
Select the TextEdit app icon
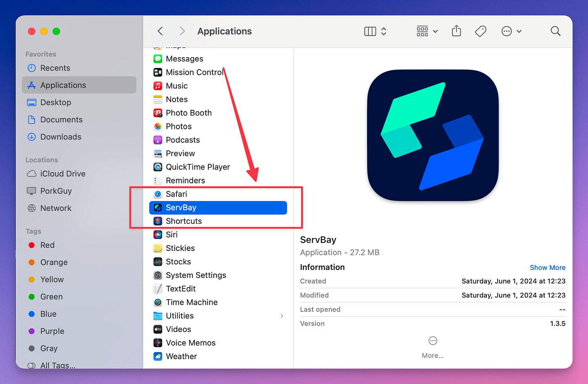point(158,289)
